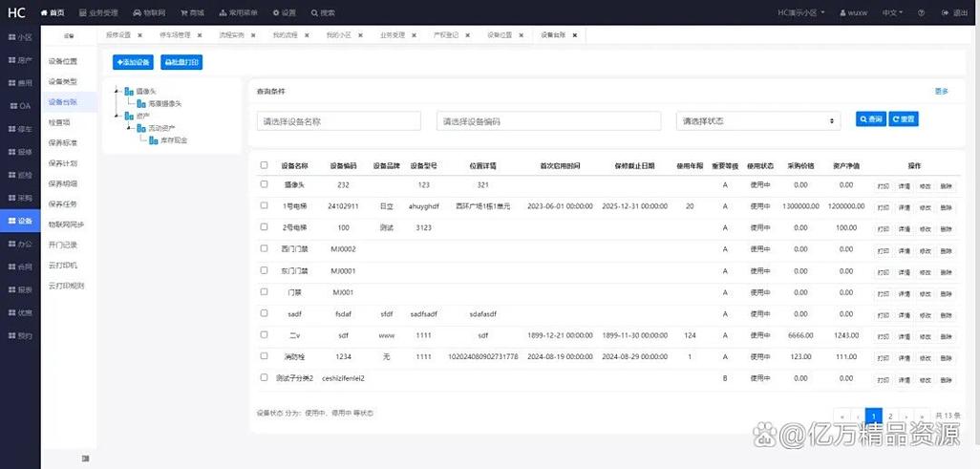Open 保养计划 in the submenu

coord(63,163)
